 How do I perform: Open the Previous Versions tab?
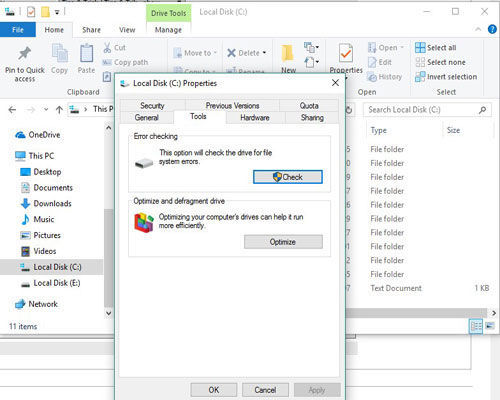coord(232,106)
